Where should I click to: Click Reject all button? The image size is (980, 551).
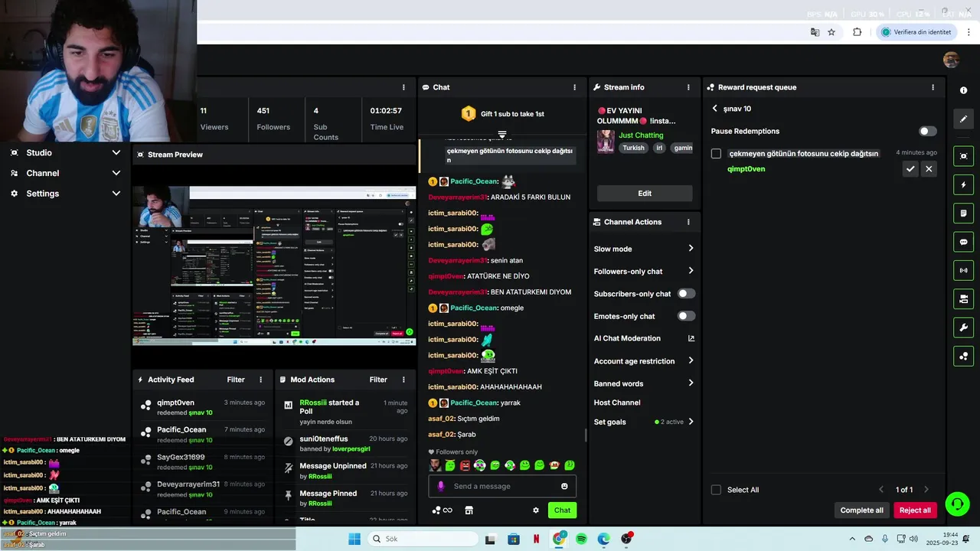tap(915, 510)
